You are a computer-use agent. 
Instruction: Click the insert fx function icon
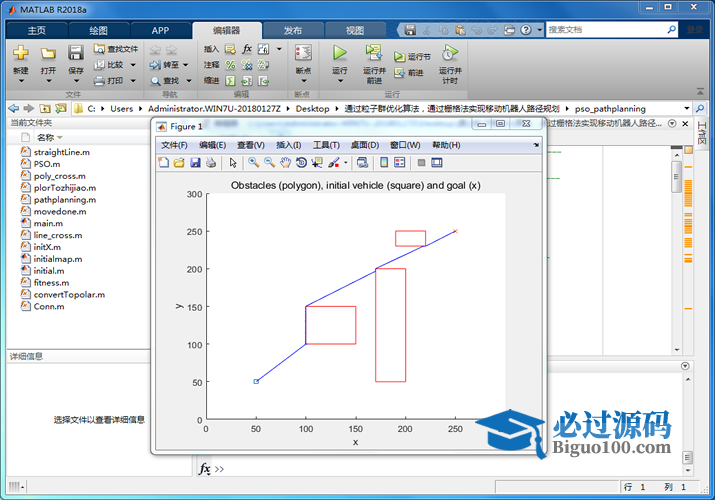247,49
